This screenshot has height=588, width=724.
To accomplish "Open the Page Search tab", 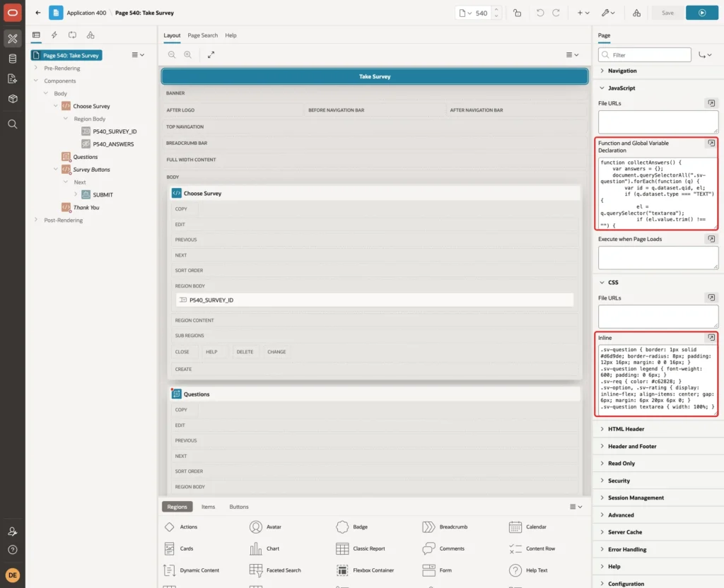I will (x=202, y=35).
